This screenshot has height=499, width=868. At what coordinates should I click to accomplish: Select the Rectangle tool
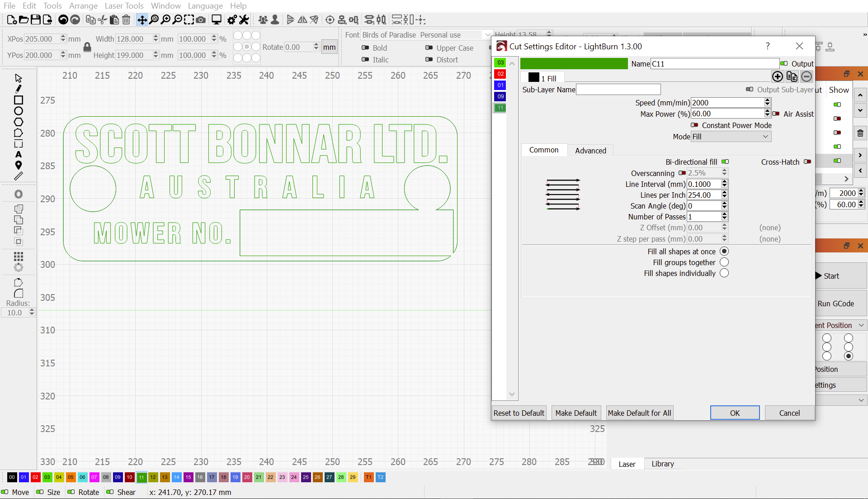pos(19,100)
